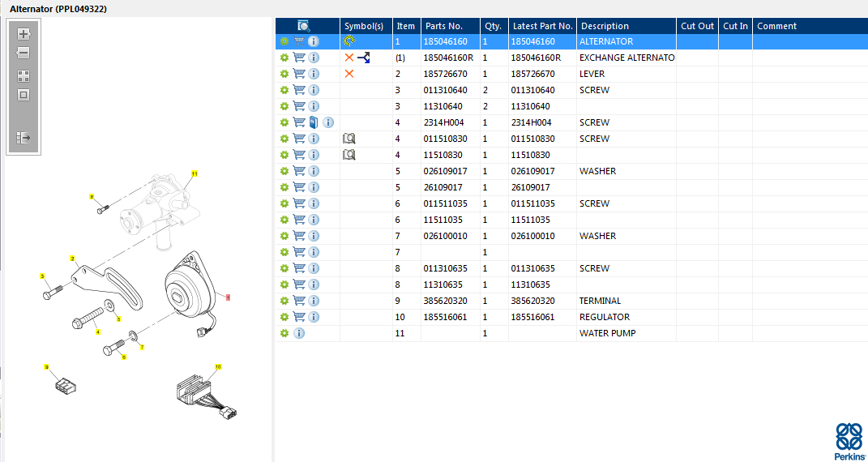Click the orange X symbol for 185046160R
Image resolution: width=868 pixels, height=462 pixels.
(x=349, y=58)
